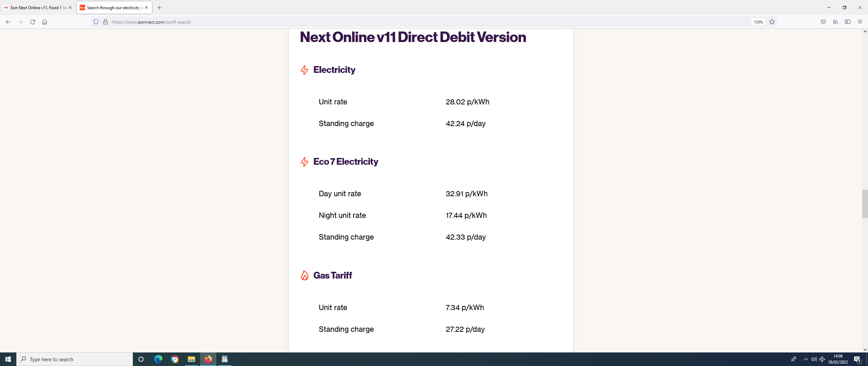Open the Windows Start menu
868x366 pixels.
pos(8,359)
